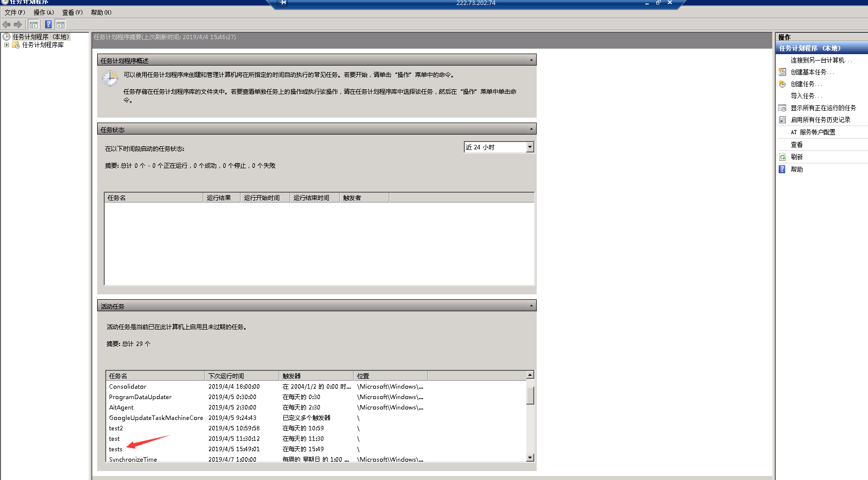Sort active tasks by 下次运行时间 header
The height and width of the screenshot is (480, 868).
pyautogui.click(x=242, y=376)
